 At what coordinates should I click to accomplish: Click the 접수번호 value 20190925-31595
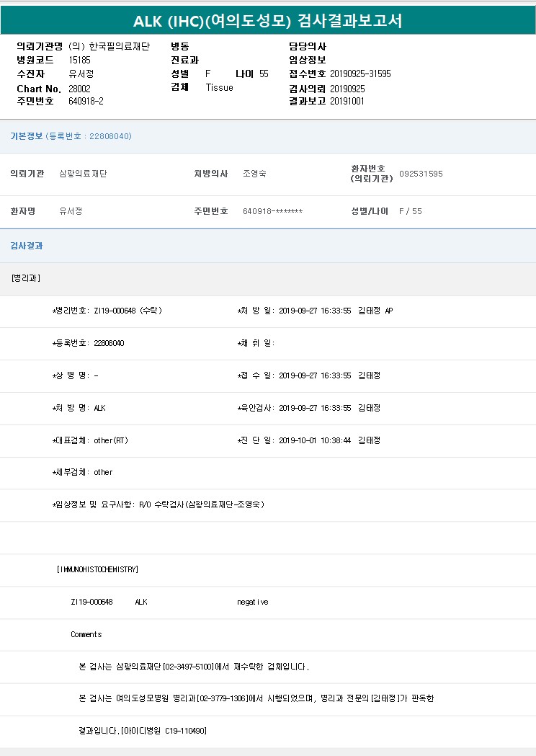360,74
